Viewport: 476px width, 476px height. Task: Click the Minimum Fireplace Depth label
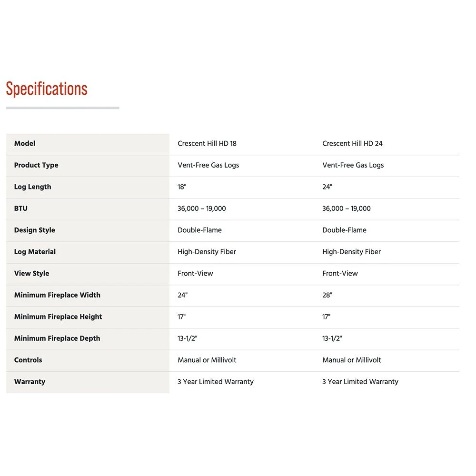point(57,338)
